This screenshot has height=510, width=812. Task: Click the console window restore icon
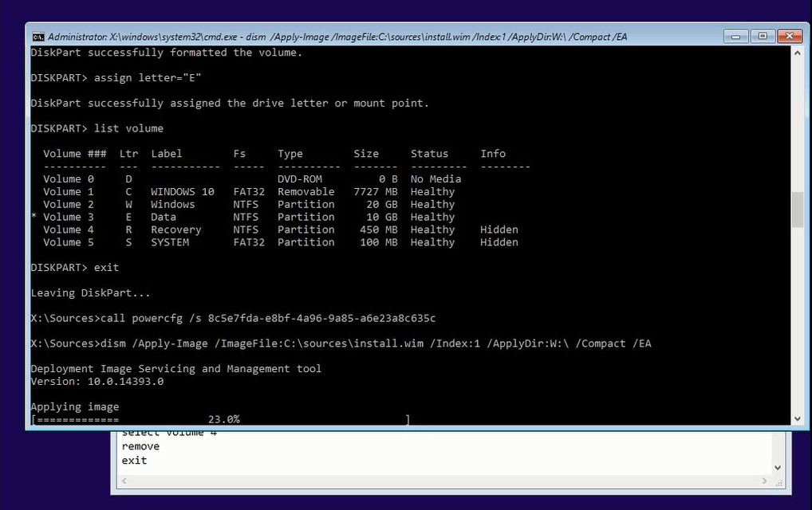coord(762,36)
